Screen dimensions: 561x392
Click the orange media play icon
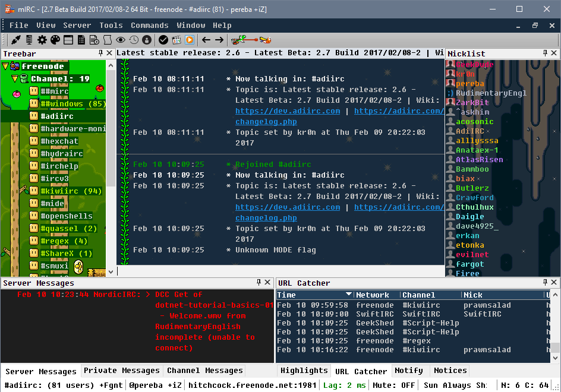(x=190, y=40)
